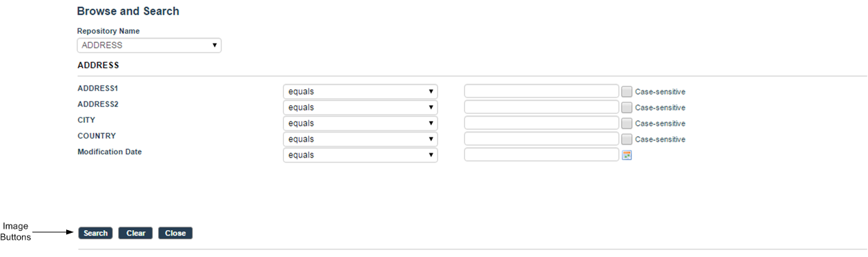The width and height of the screenshot is (868, 257).
Task: Click the Close image button
Action: (x=175, y=234)
